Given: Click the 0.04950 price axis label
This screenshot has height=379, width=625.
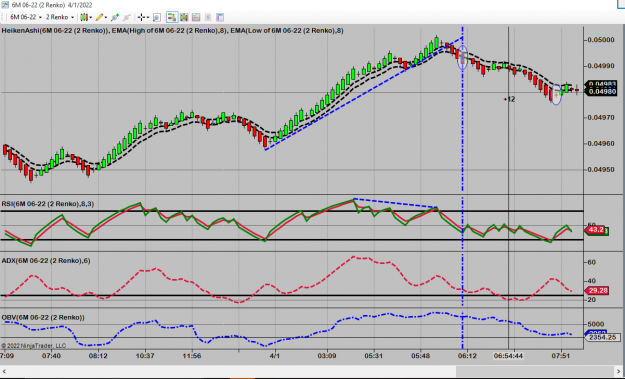Looking at the screenshot, I should tap(601, 169).
